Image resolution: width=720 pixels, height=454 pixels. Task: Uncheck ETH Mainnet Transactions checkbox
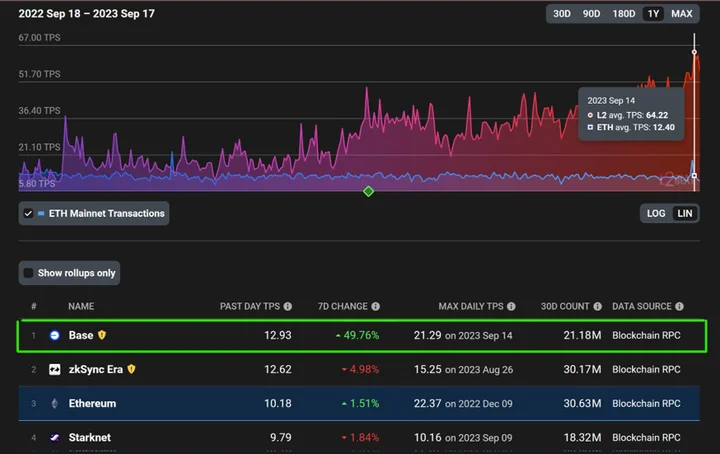28,213
